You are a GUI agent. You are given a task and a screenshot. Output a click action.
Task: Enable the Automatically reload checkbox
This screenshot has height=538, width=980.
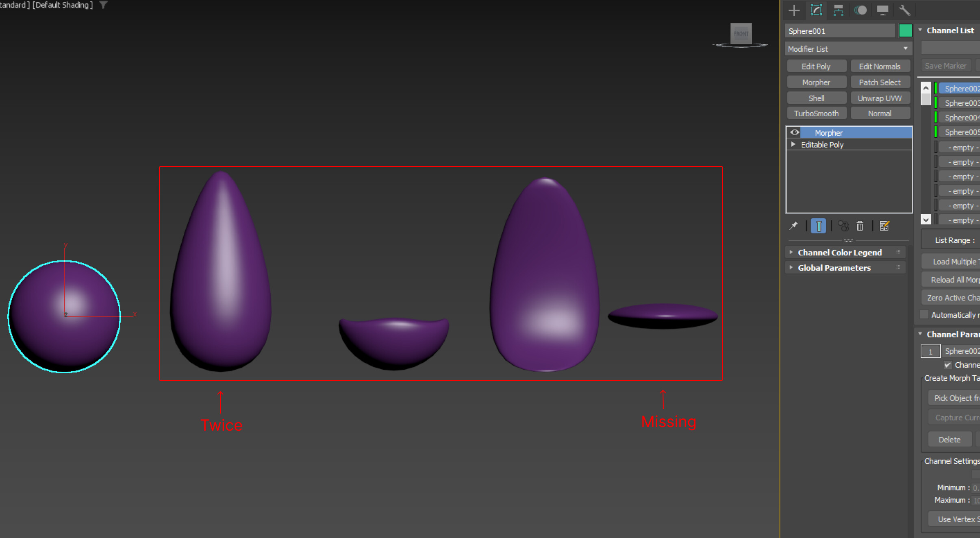click(x=924, y=315)
